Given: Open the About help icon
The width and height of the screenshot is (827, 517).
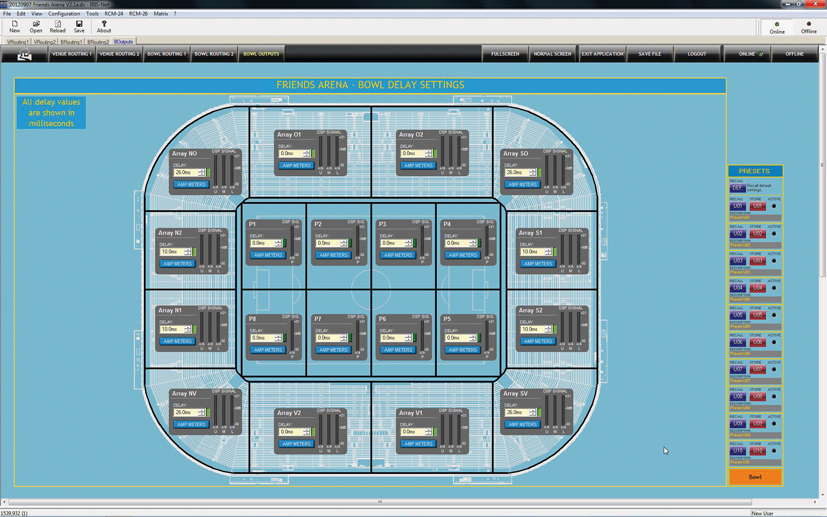Looking at the screenshot, I should [104, 26].
